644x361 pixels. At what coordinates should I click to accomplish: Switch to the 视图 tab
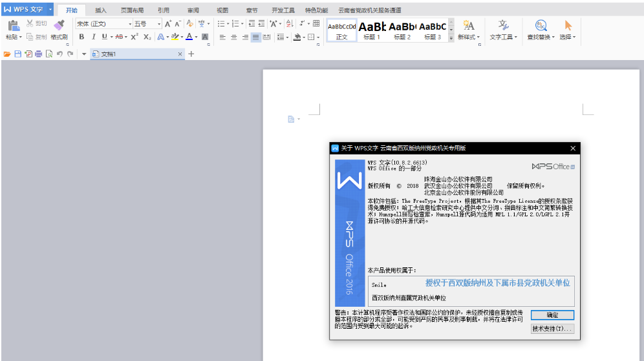222,10
